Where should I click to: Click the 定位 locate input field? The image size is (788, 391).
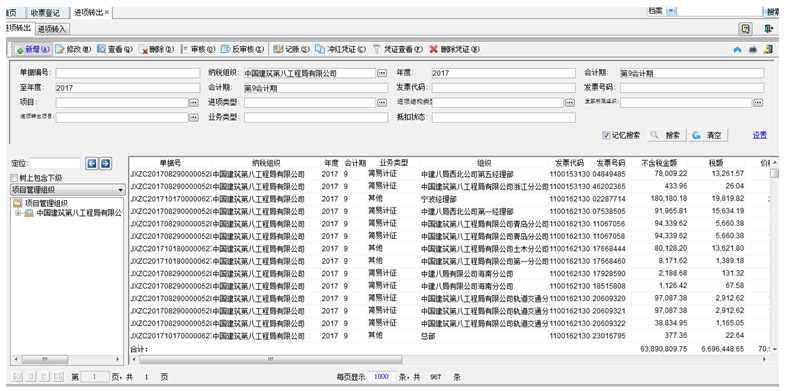click(55, 163)
